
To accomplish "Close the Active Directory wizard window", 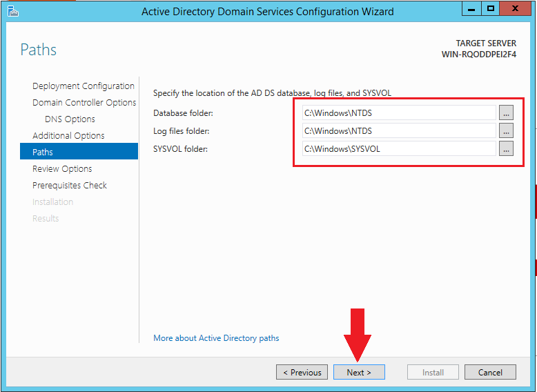I will (x=516, y=9).
